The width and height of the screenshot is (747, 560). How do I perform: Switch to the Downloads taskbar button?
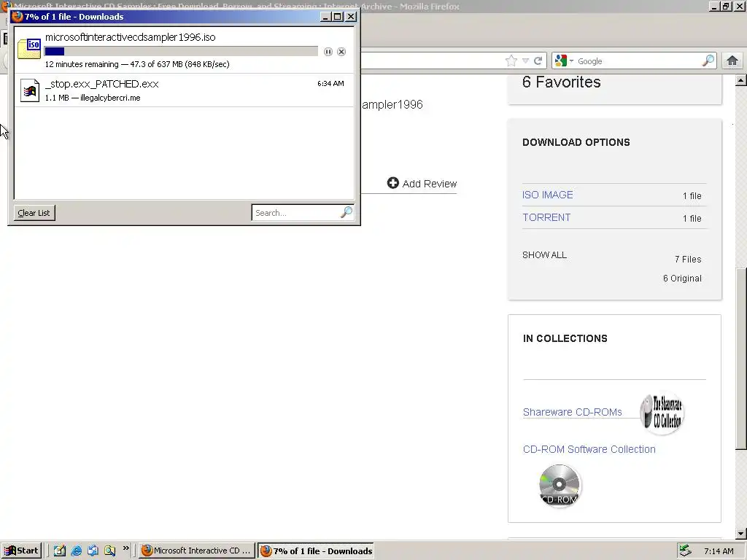(x=317, y=551)
